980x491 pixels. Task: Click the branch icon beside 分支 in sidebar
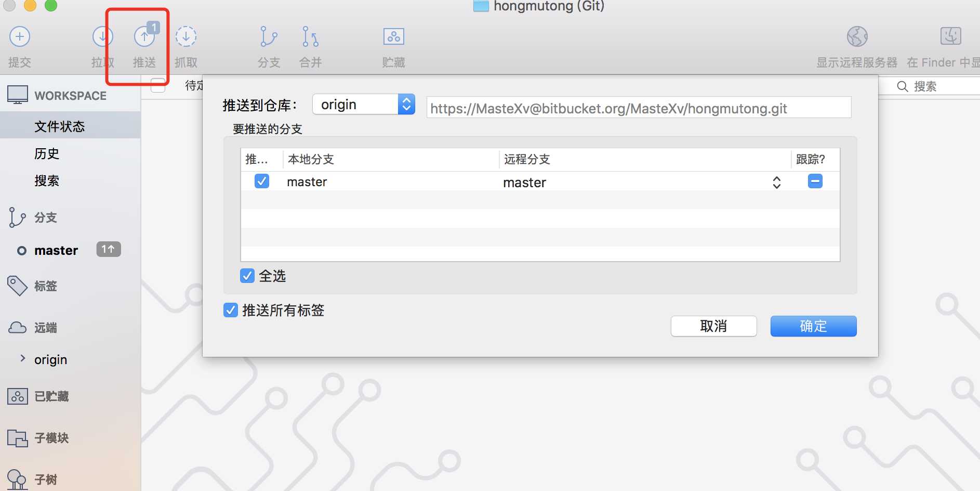[17, 217]
